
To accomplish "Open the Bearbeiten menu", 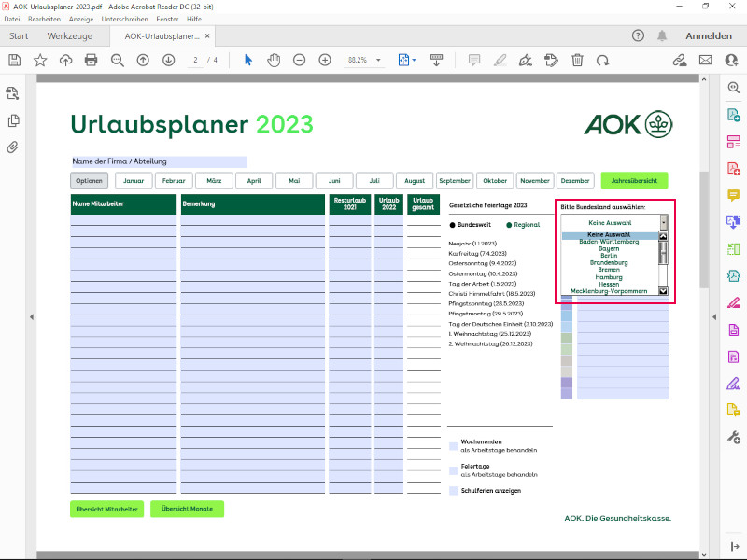I will pos(44,19).
